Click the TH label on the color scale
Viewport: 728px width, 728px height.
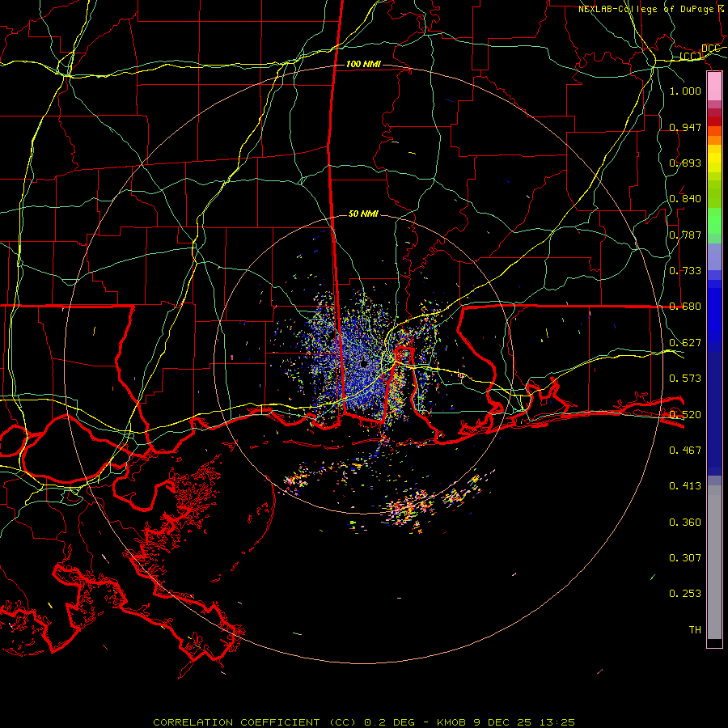695,630
